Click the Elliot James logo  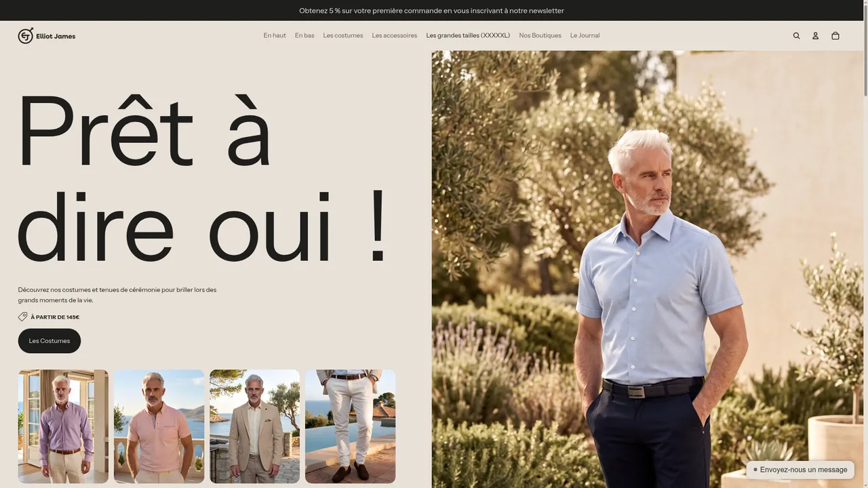tap(47, 36)
